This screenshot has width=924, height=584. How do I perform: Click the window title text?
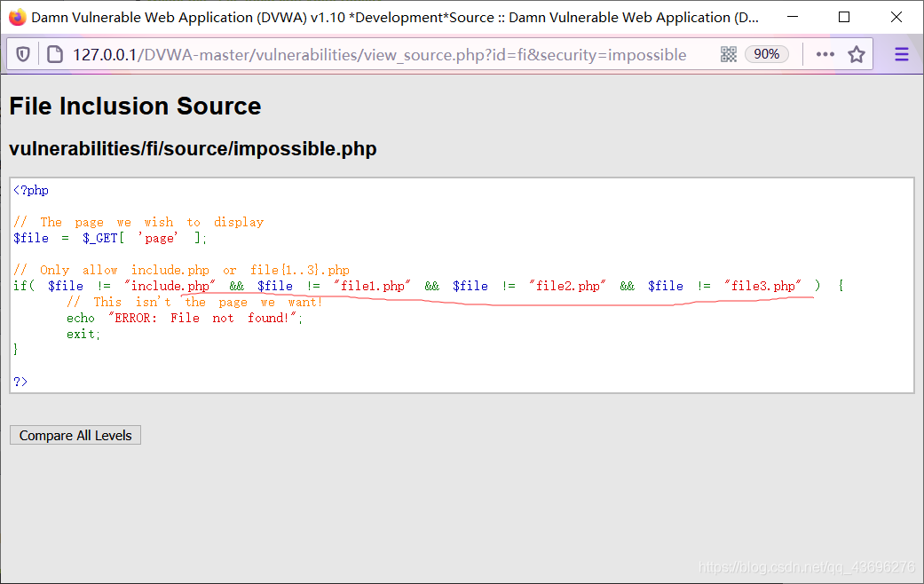pos(395,17)
